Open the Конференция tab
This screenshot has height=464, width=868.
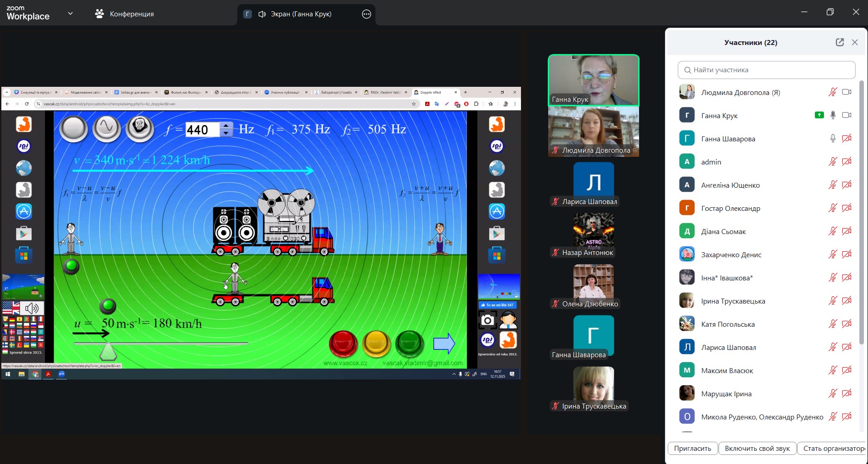(x=125, y=14)
